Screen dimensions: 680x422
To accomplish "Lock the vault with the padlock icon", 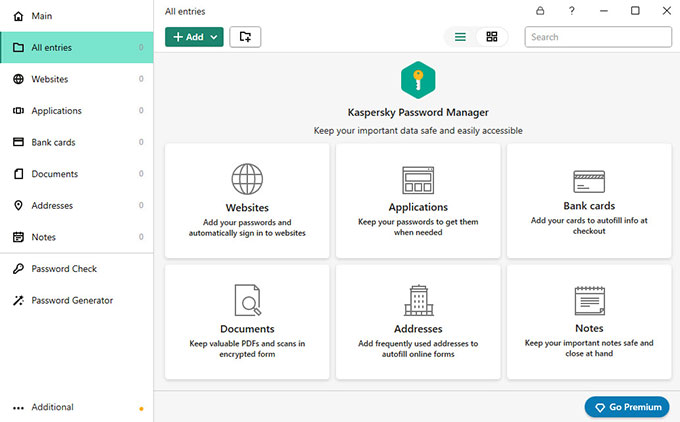I will 540,10.
